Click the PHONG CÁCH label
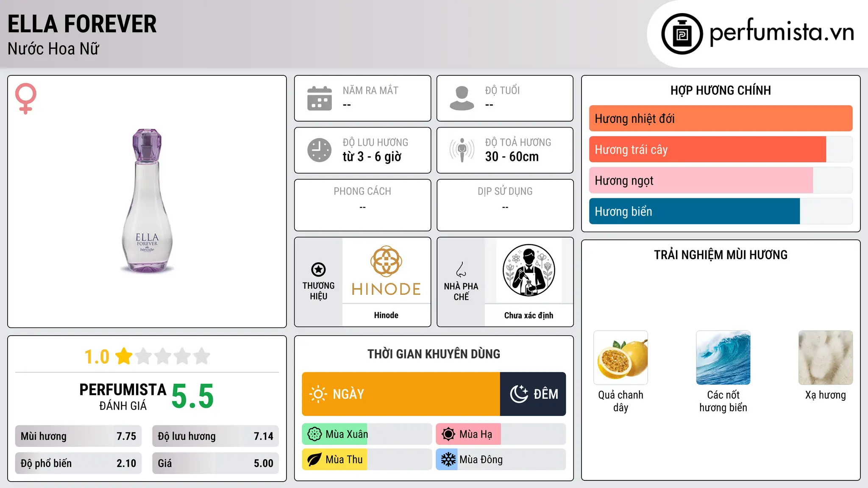Image resolution: width=868 pixels, height=488 pixels. pyautogui.click(x=362, y=191)
